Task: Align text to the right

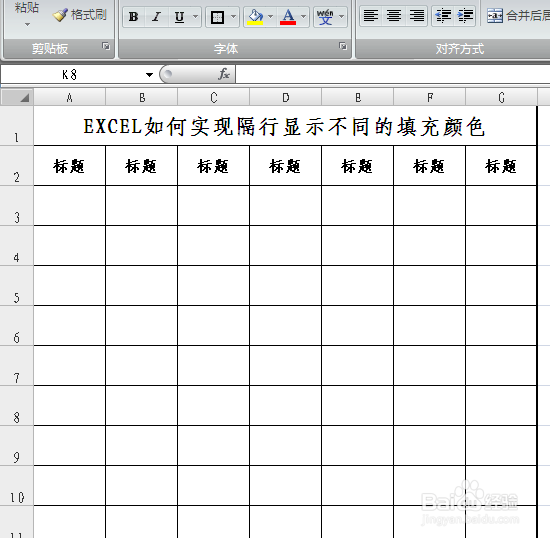Action: (x=416, y=16)
